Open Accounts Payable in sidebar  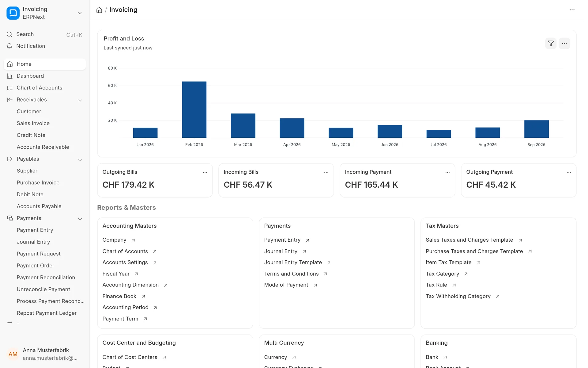pos(39,206)
